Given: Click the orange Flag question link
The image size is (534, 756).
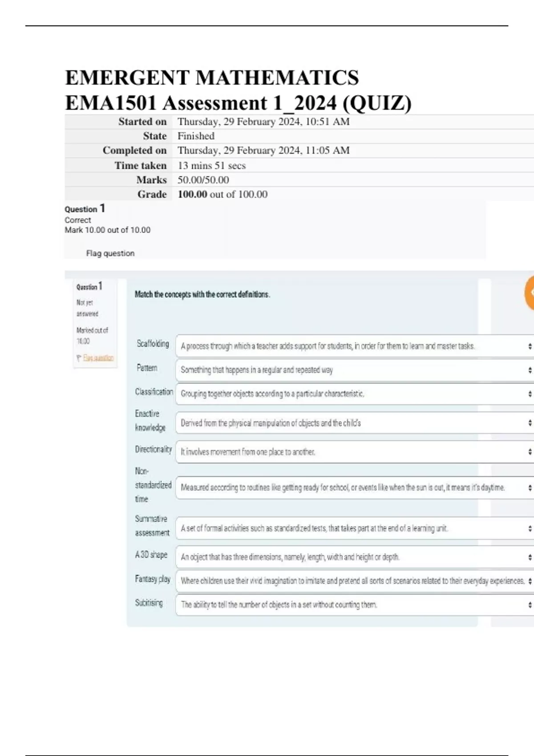Looking at the screenshot, I should pyautogui.click(x=98, y=358).
